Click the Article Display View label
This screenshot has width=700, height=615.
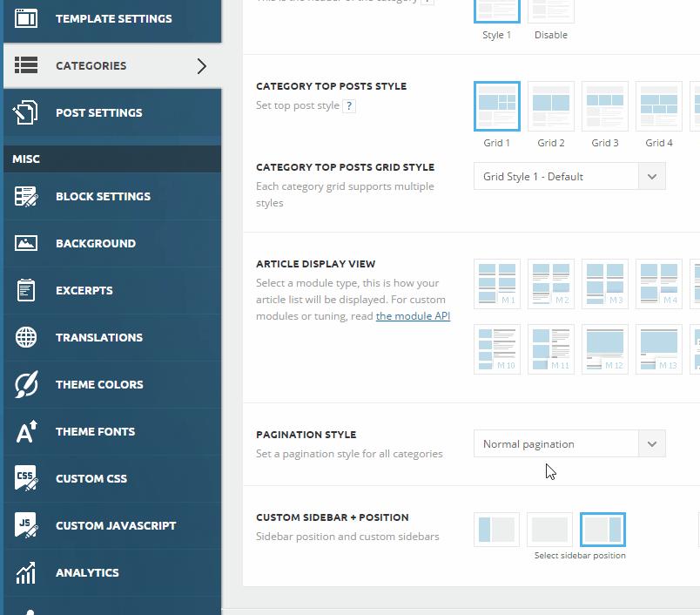[316, 264]
